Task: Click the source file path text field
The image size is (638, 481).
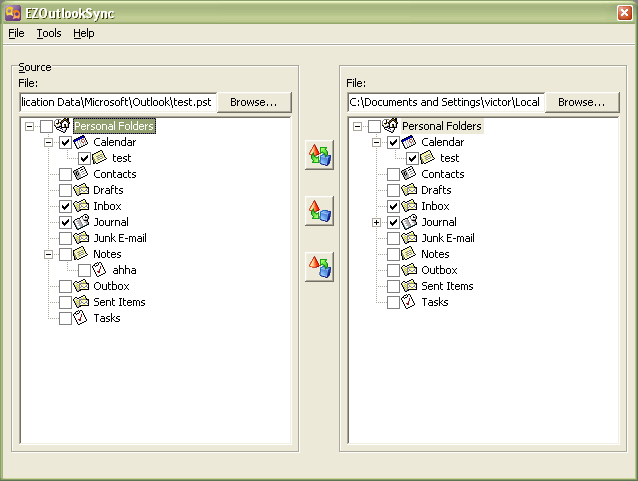Action: (x=118, y=102)
